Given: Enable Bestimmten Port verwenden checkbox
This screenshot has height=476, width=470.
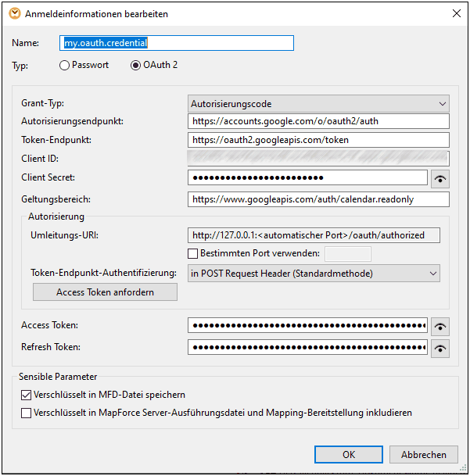Looking at the screenshot, I should pos(194,253).
